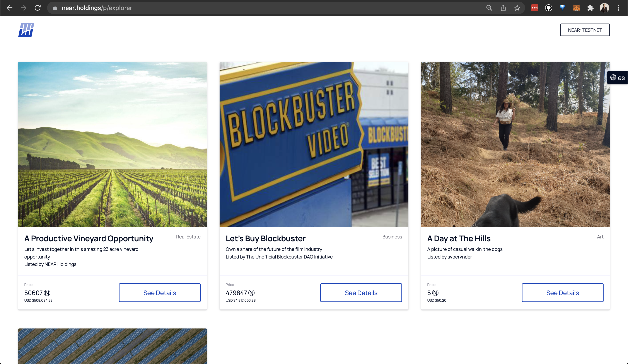See Details for Let's Buy Blockbuster
Viewport: 628px width, 364px height.
pos(361,293)
